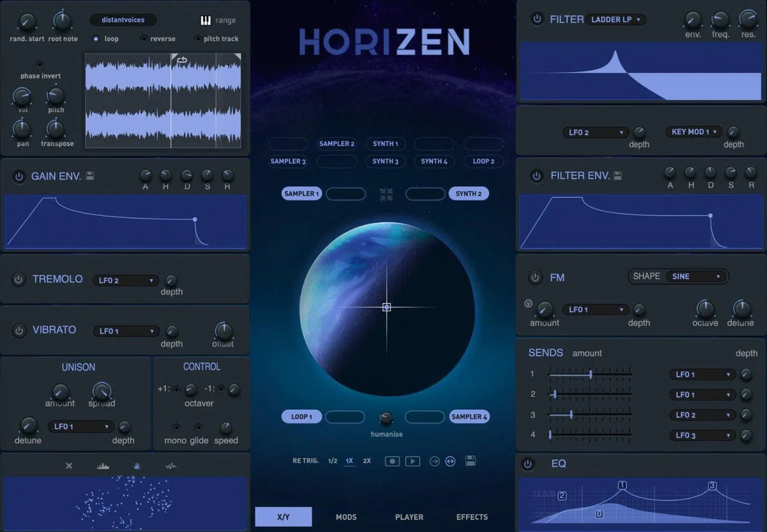767x532 pixels.
Task: Open the MODS page
Action: click(346, 517)
